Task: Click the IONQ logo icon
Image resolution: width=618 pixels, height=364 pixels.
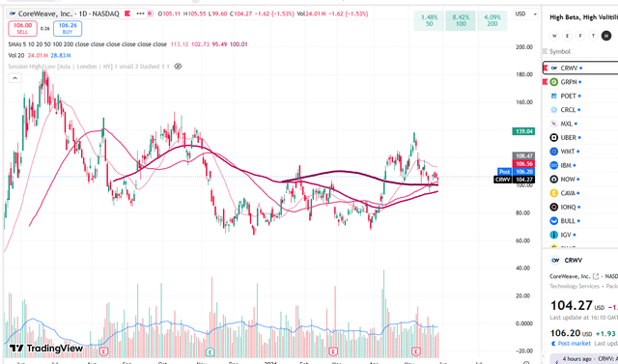Action: (x=554, y=207)
